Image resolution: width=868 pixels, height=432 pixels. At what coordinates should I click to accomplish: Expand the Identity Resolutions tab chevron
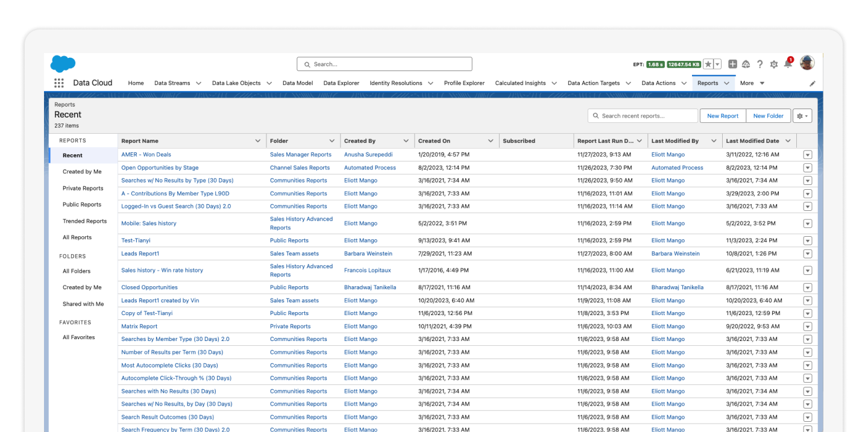430,84
